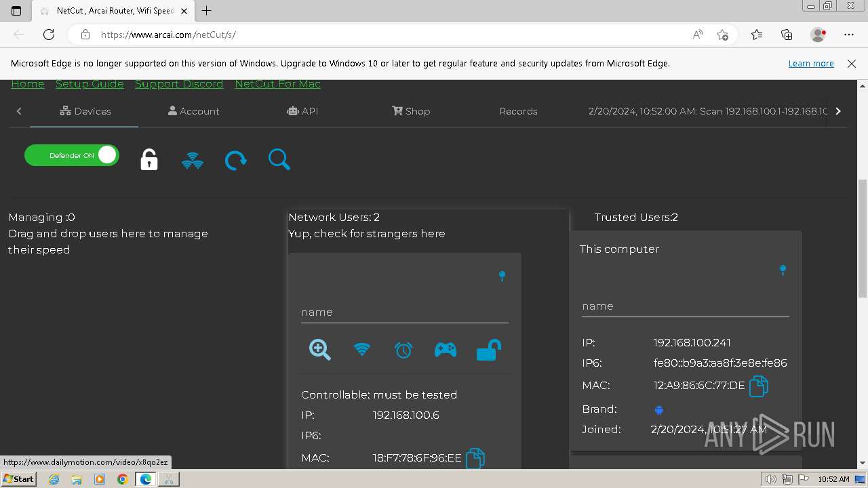Click the name field on This computer card
868x488 pixels.
click(686, 306)
